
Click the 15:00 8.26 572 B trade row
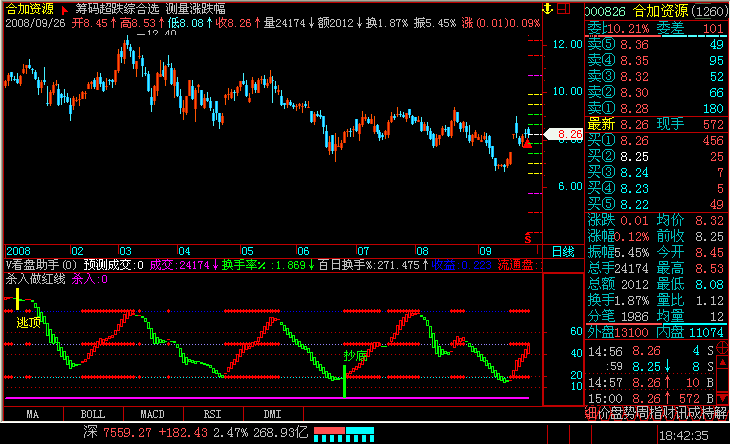(x=651, y=399)
